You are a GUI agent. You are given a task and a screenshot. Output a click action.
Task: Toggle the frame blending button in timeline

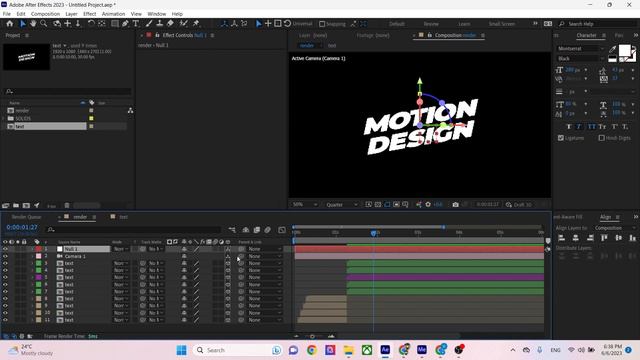click(x=257, y=230)
